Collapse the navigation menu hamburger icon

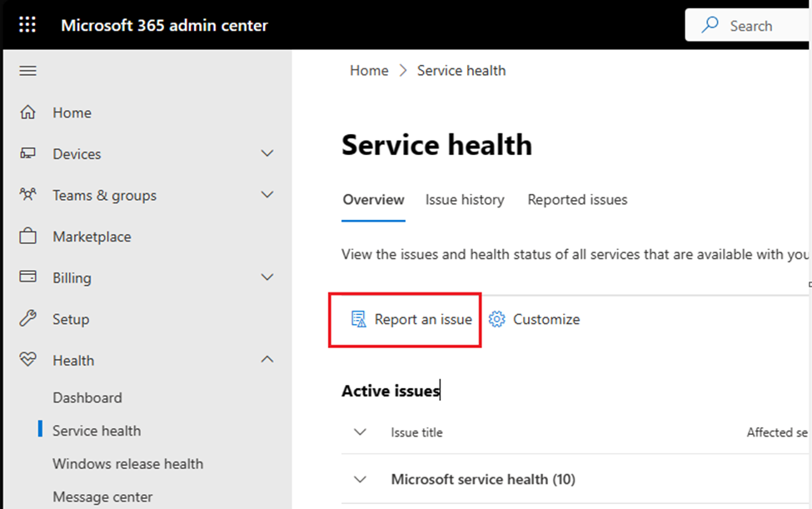point(27,71)
